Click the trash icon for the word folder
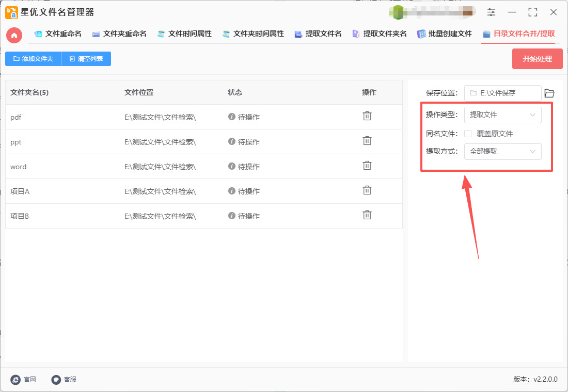Viewport: 568px width, 392px height. [367, 166]
